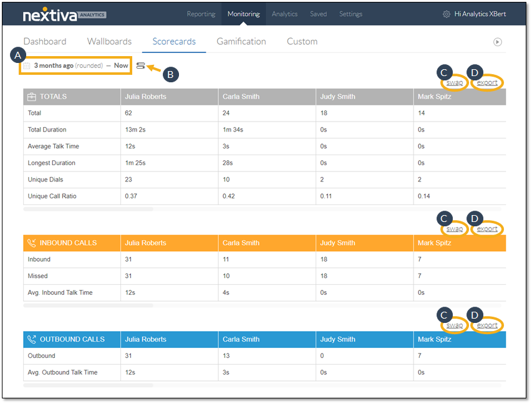Click the settings gear icon in header

[x=446, y=14]
